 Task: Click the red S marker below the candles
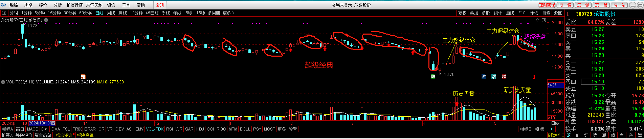[x=534, y=77]
